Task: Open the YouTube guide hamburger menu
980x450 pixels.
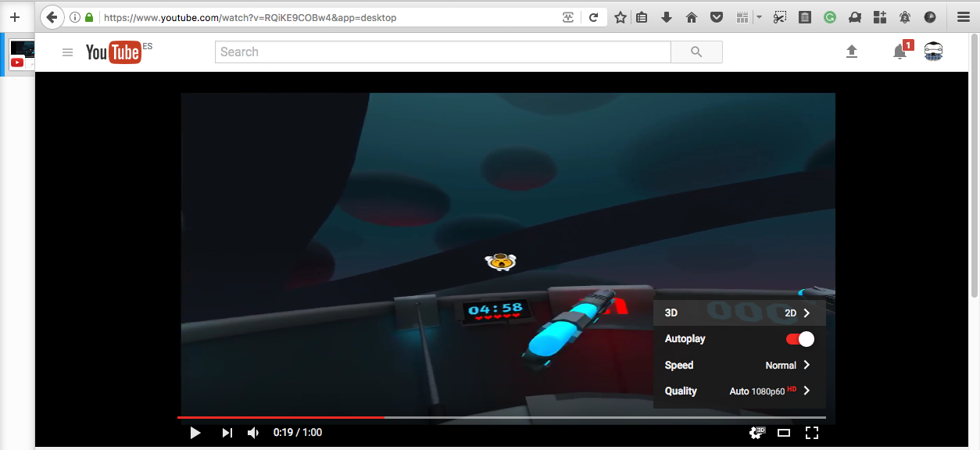Action: click(x=68, y=52)
